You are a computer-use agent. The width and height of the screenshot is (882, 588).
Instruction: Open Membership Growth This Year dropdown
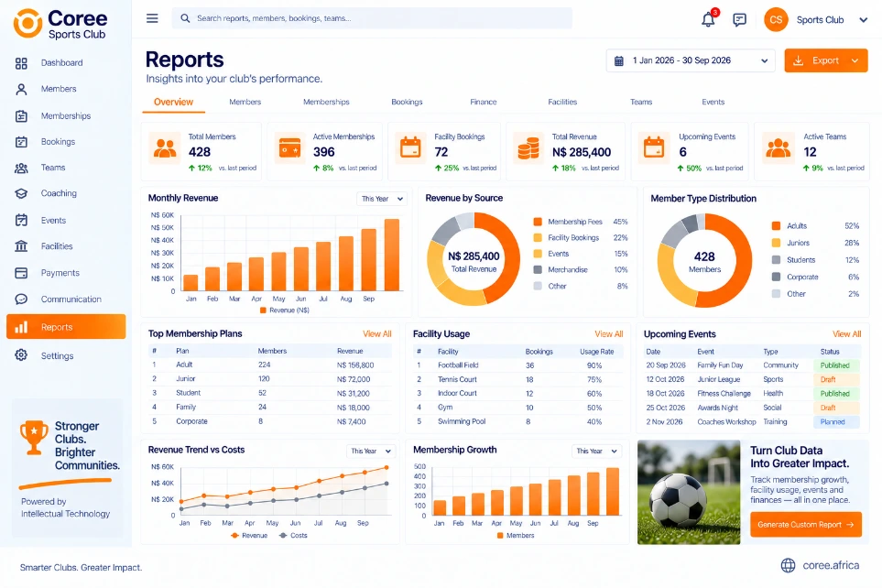click(x=596, y=451)
